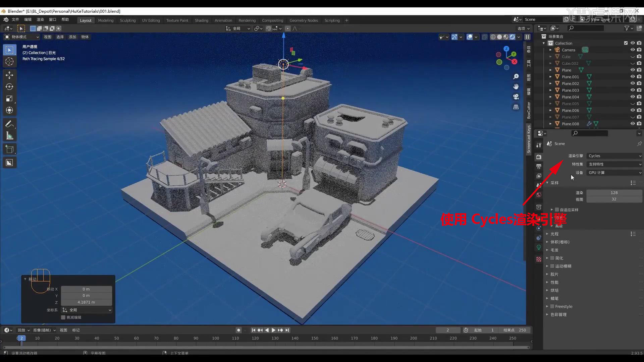Screen dimensions: 644x362
Task: Click the Transform tool icon
Action: [9, 110]
